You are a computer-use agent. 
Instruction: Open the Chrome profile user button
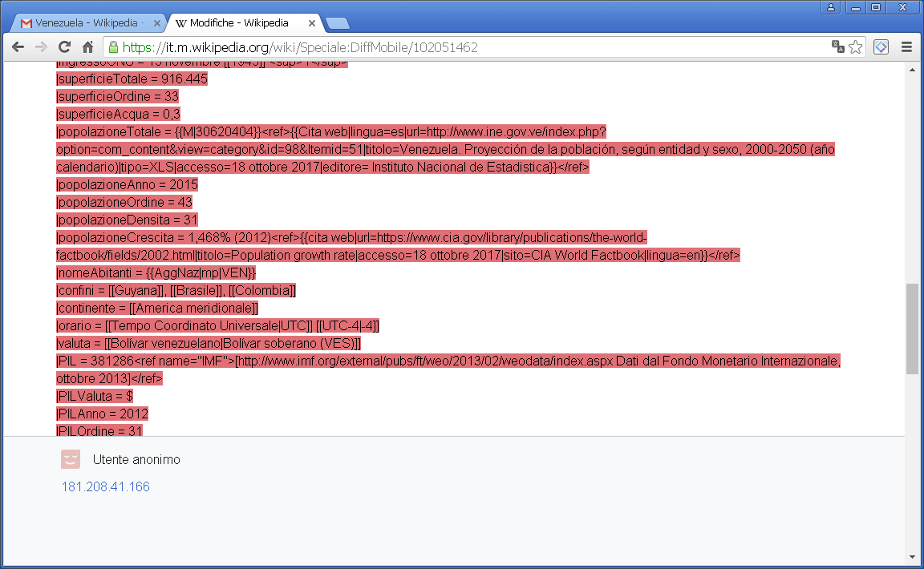(831, 7)
